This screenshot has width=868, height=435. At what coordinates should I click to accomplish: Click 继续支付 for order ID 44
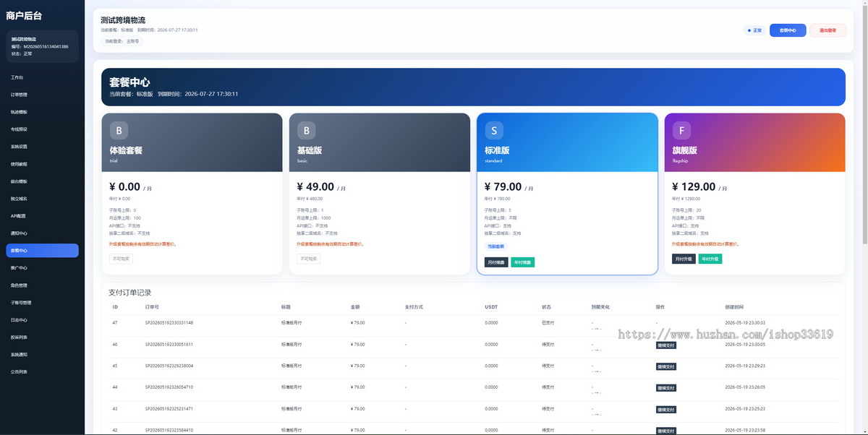pyautogui.click(x=666, y=388)
